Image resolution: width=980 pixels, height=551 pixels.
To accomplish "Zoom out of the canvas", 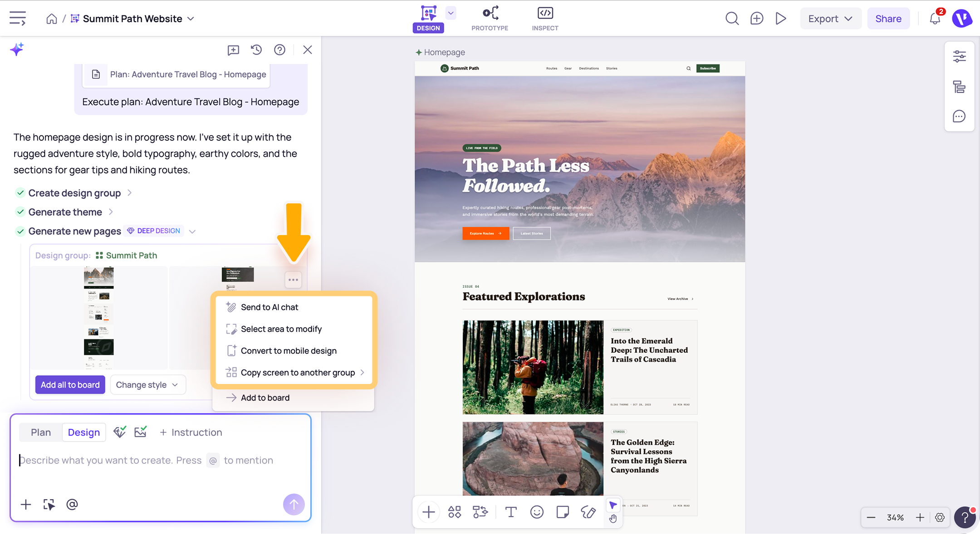I will (x=871, y=517).
